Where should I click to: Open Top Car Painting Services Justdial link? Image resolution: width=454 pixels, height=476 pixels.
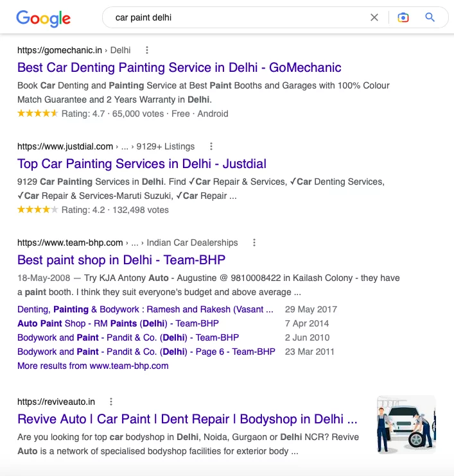click(x=142, y=164)
